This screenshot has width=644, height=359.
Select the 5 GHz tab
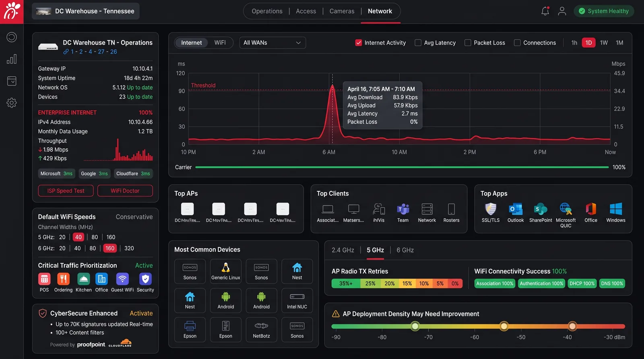click(x=375, y=250)
